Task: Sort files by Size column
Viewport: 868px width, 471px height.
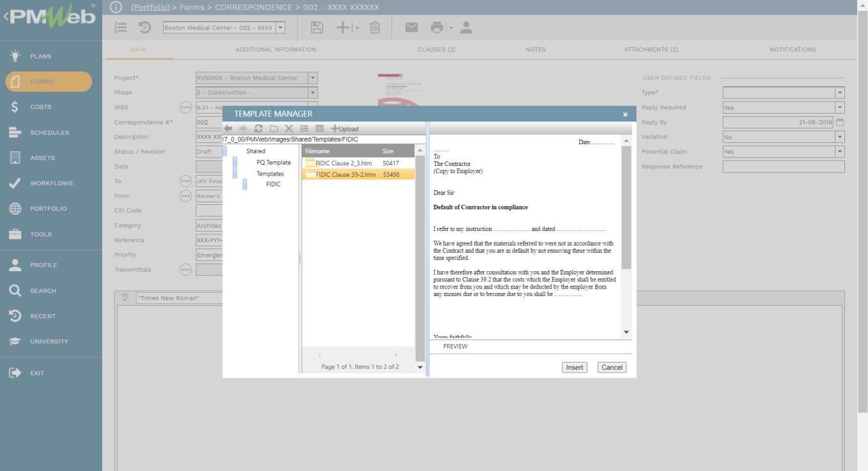Action: coord(388,151)
